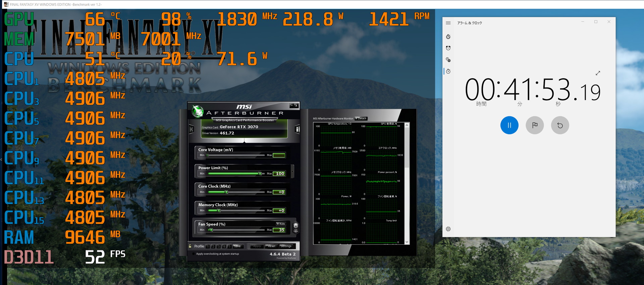Open the User Define fan settings gear
This screenshot has width=644, height=285.
[x=296, y=227]
